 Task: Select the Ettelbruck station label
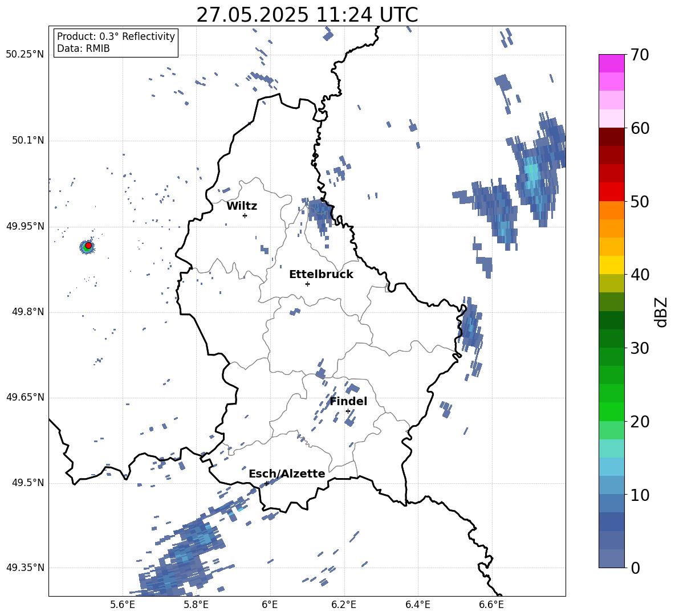[321, 275]
